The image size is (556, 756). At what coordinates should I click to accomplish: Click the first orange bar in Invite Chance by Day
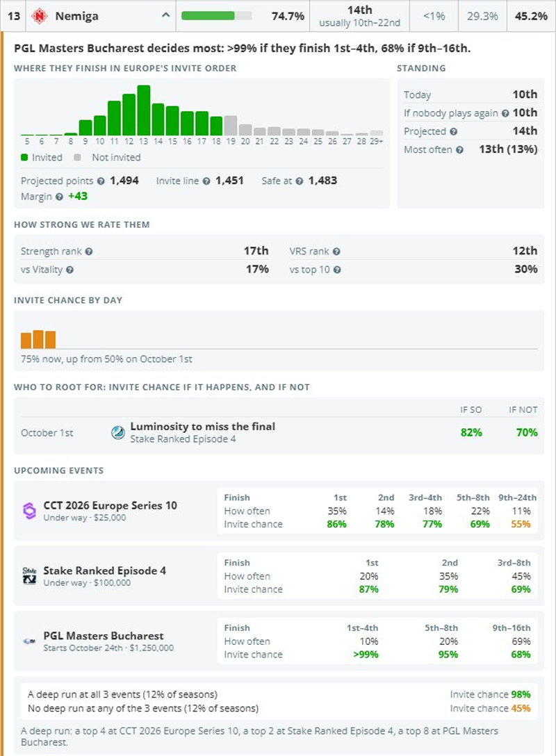[x=26, y=340]
